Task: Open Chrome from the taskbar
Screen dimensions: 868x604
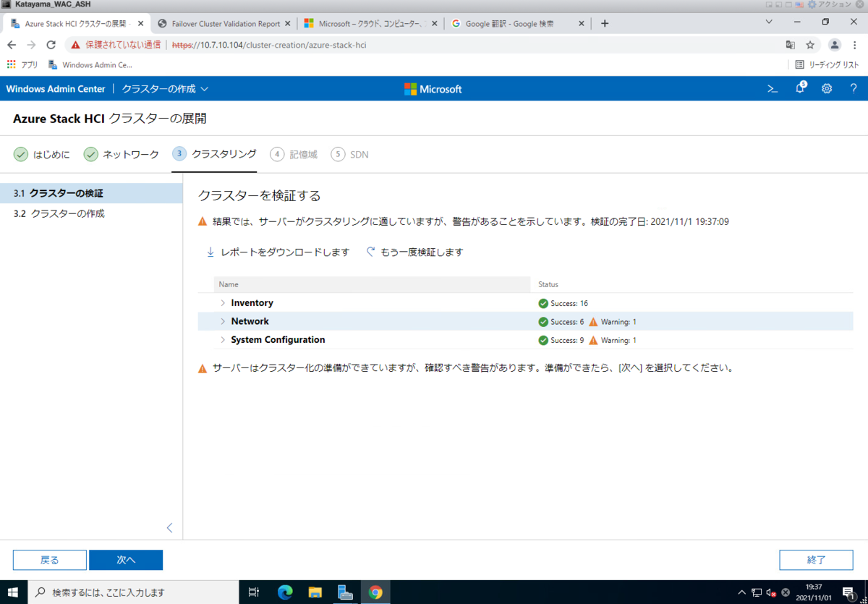Action: coord(375,592)
